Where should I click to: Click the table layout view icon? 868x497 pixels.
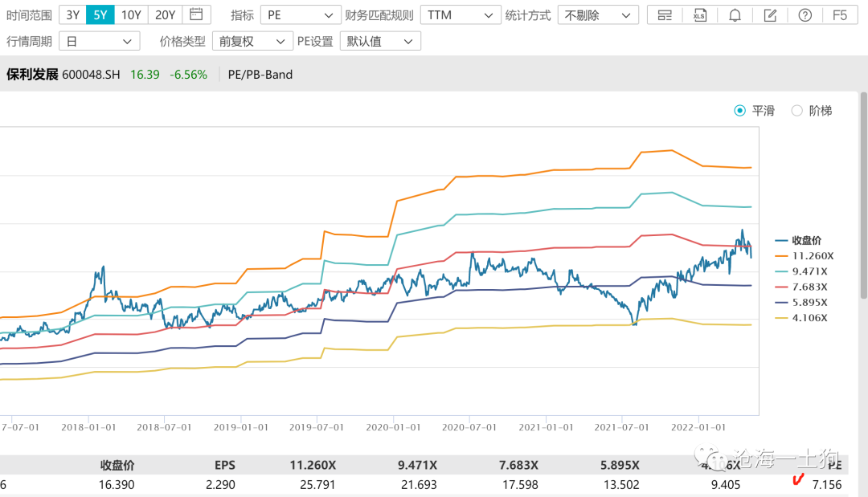click(665, 15)
